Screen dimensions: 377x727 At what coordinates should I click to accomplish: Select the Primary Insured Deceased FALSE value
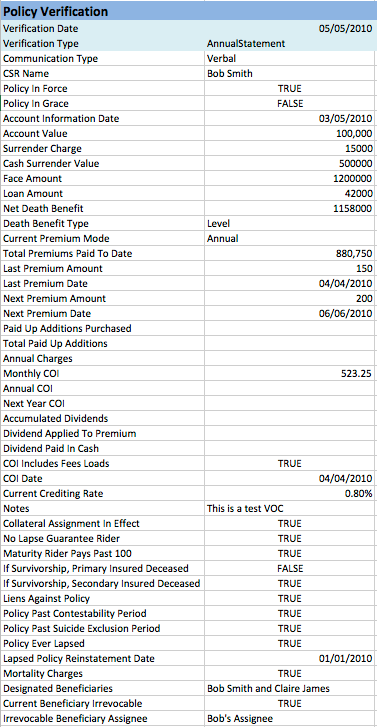coord(290,568)
